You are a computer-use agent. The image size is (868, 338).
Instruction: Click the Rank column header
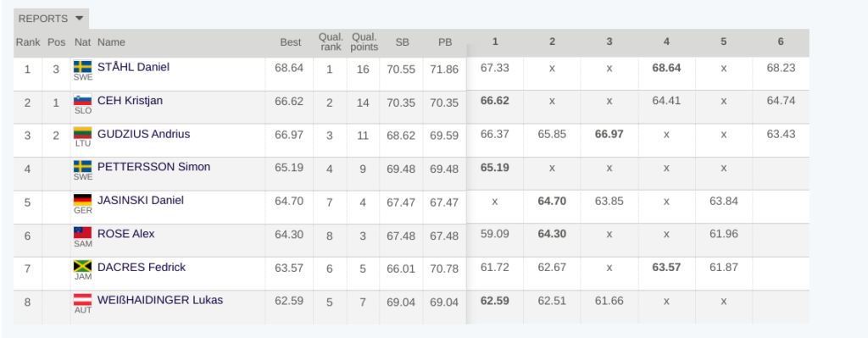(x=28, y=42)
